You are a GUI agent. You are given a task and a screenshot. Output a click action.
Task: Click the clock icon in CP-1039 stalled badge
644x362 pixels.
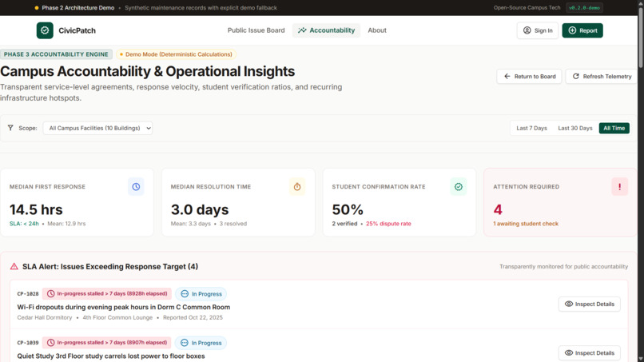[50, 343]
